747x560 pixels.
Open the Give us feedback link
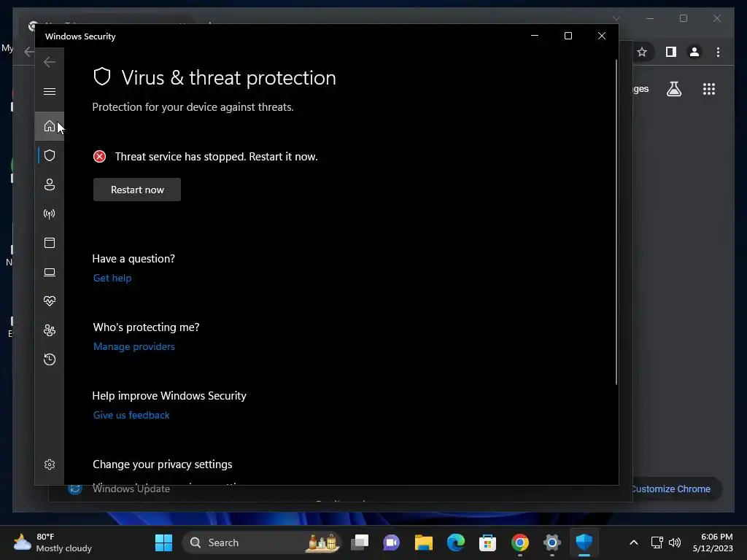(131, 415)
